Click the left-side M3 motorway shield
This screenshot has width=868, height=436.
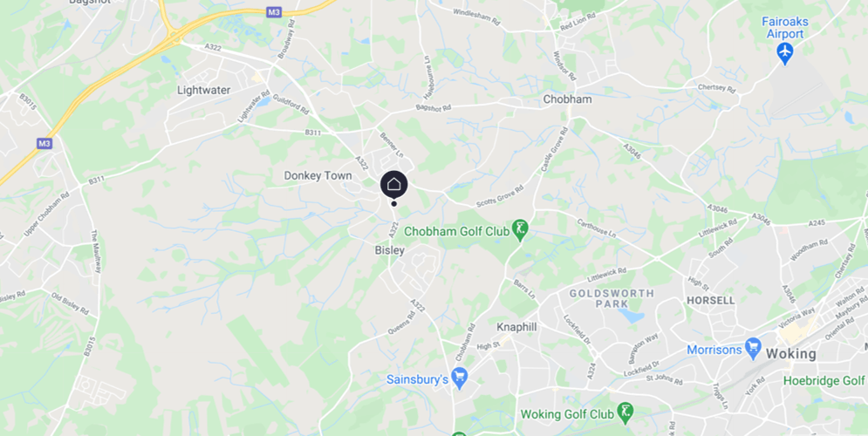click(44, 143)
